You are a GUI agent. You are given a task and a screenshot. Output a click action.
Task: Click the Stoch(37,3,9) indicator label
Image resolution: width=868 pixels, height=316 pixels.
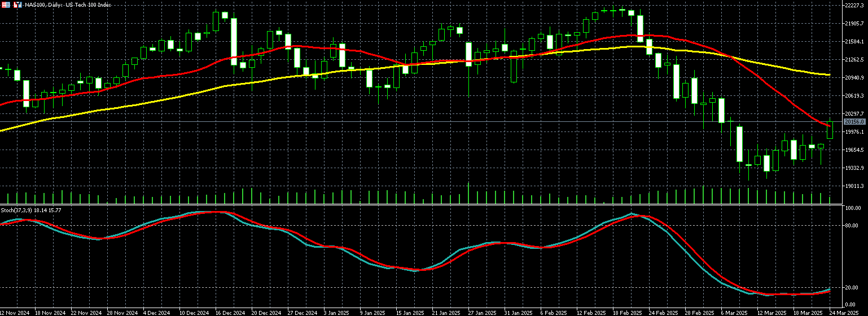pyautogui.click(x=31, y=210)
